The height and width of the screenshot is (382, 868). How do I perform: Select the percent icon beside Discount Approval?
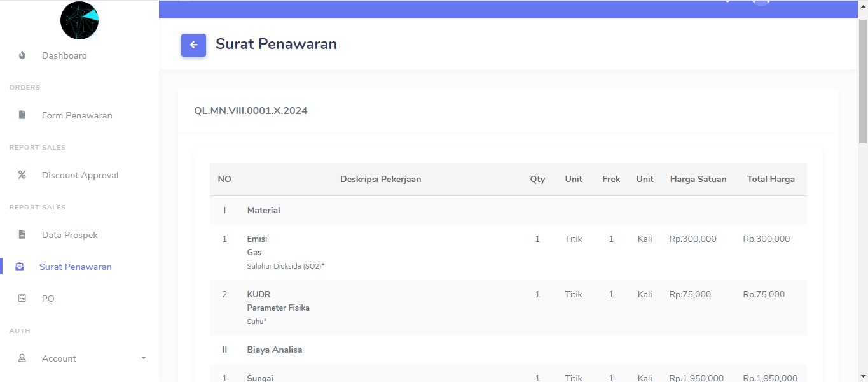click(x=22, y=174)
